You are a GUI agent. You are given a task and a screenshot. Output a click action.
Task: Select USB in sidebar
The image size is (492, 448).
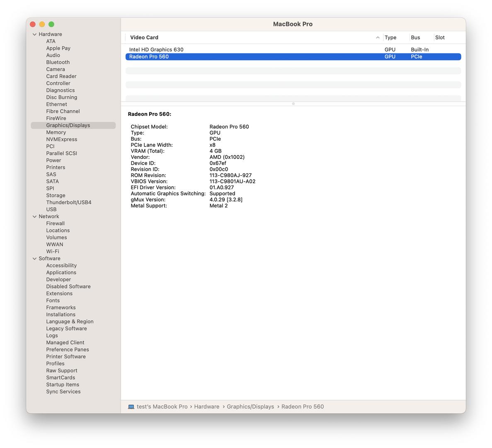(x=51, y=209)
